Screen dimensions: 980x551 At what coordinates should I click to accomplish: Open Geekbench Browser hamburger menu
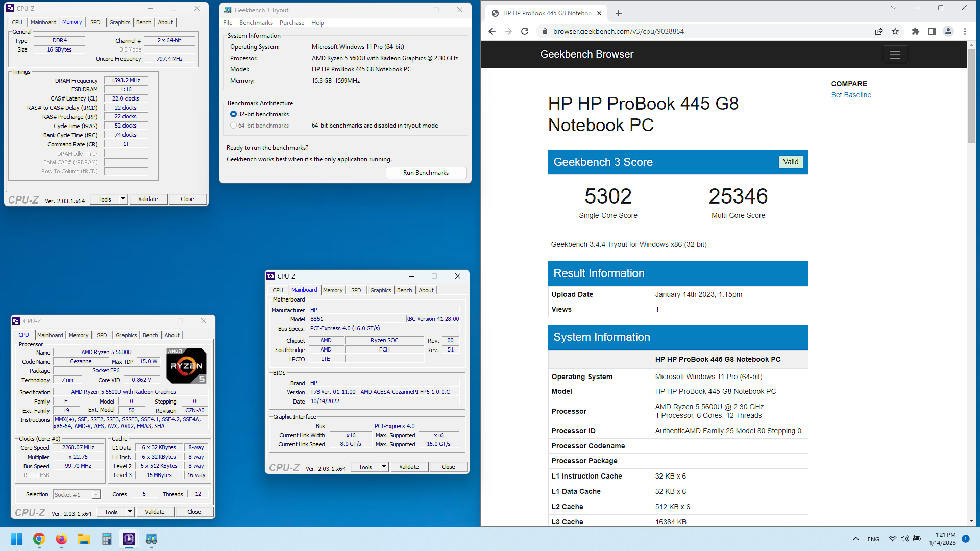(895, 55)
